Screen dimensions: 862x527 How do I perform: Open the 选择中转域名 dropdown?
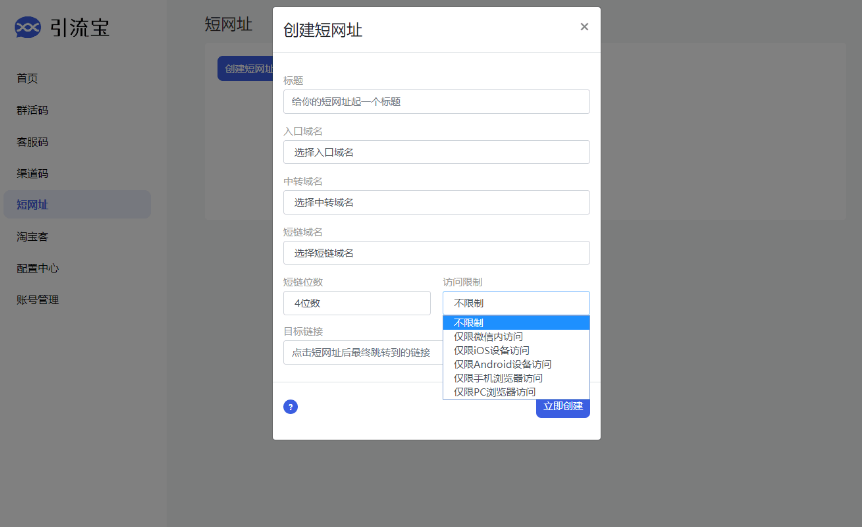tap(436, 202)
